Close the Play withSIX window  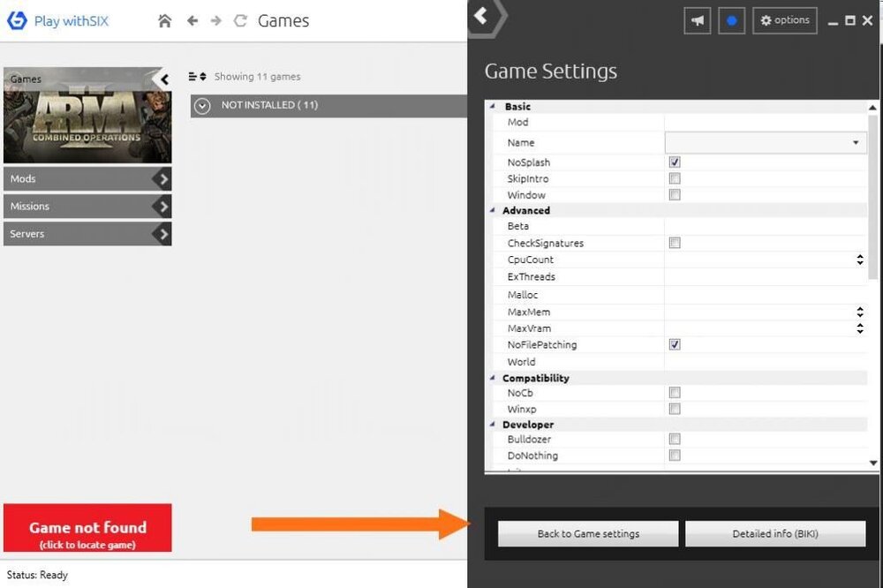tap(868, 21)
